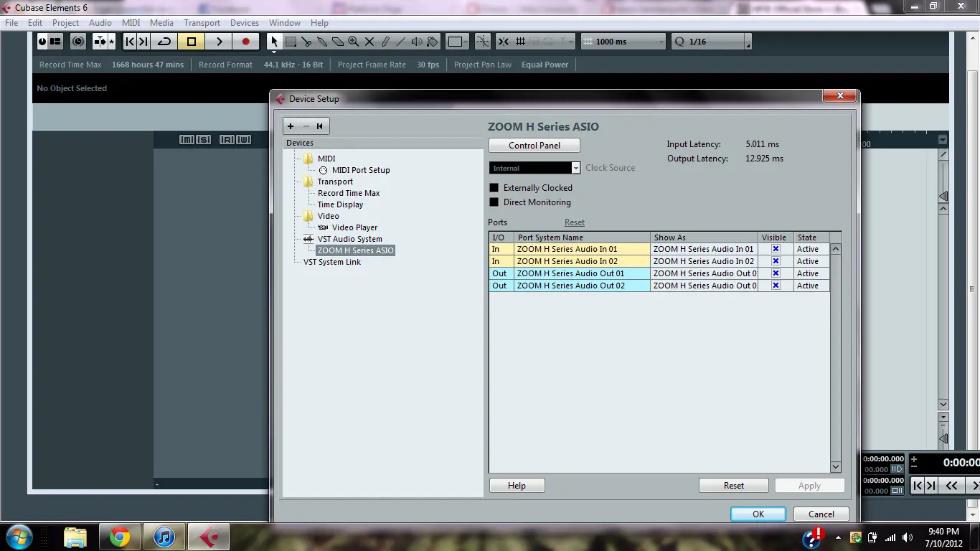Toggle Visible for ZOOM Audio In 02
The width and height of the screenshot is (980, 551).
[x=776, y=261]
